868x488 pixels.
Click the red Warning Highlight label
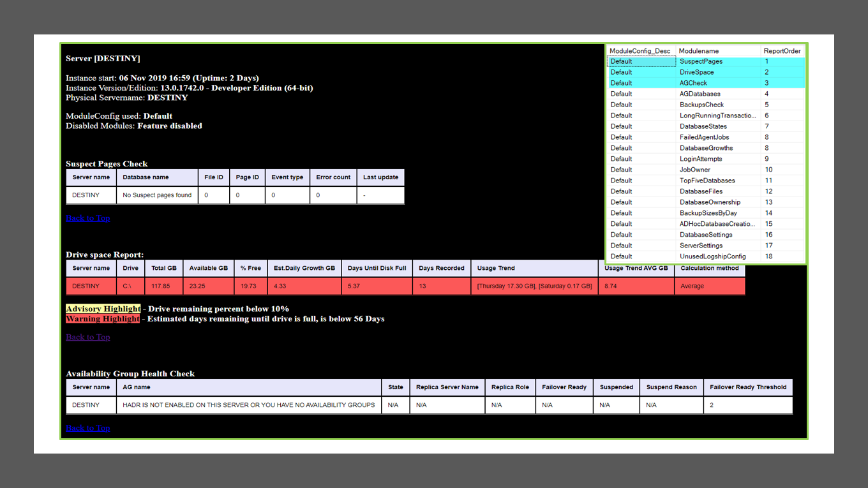[x=102, y=319]
